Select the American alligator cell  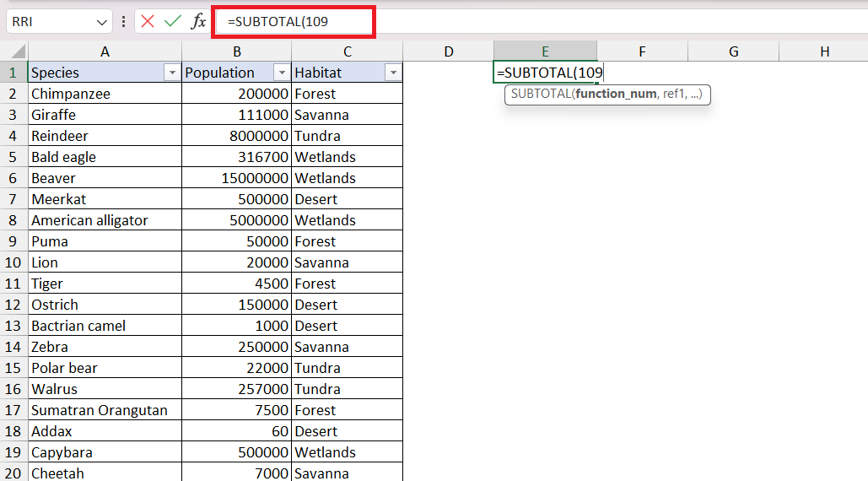click(x=105, y=220)
